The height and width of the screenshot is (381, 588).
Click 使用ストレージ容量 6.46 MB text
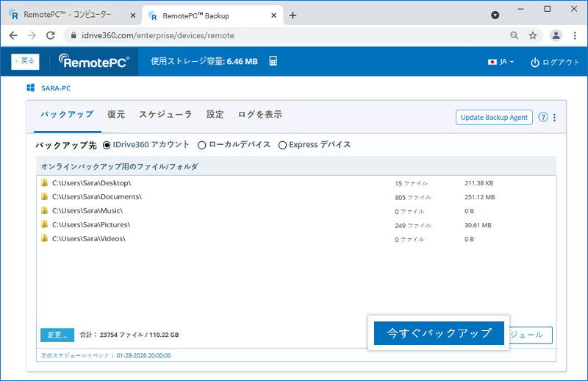tap(204, 61)
